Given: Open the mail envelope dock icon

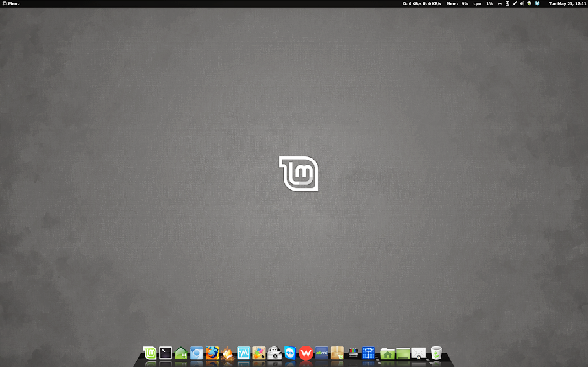Looking at the screenshot, I should click(419, 353).
